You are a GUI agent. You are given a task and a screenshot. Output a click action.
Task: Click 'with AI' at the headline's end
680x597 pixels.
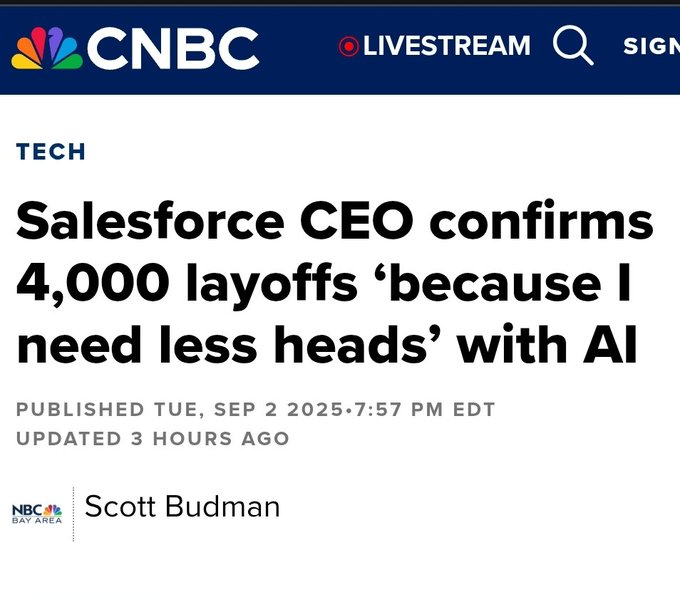[547, 344]
